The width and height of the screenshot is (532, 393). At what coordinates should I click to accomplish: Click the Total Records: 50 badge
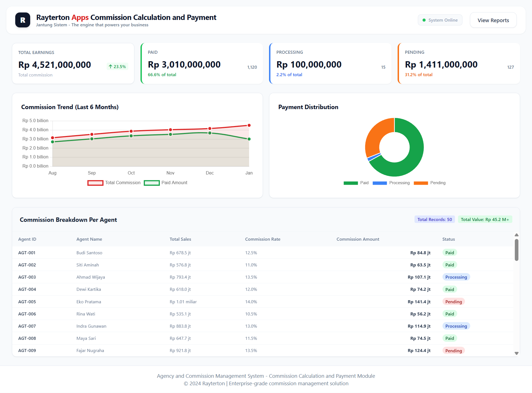point(434,219)
